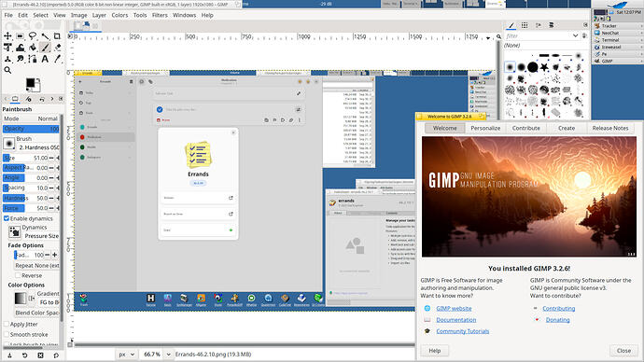Switch to the Patterns tab in right dock

[x=525, y=25]
